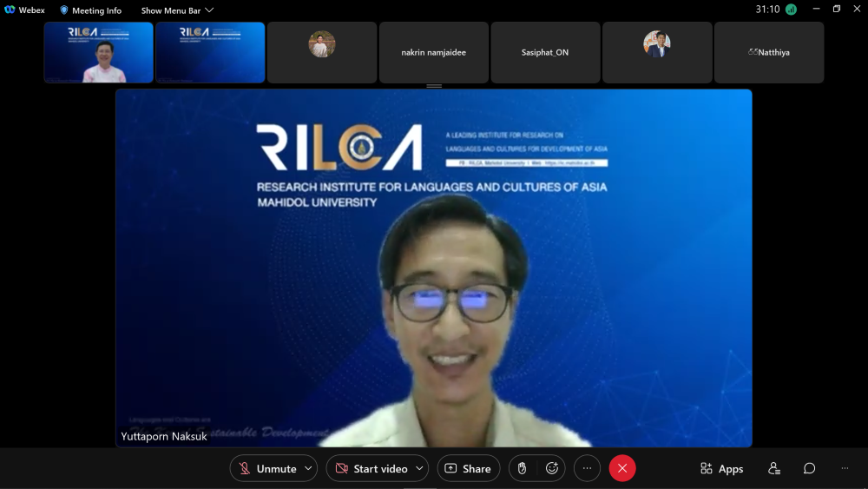Open the Participants panel
The image size is (868, 489).
point(774,468)
